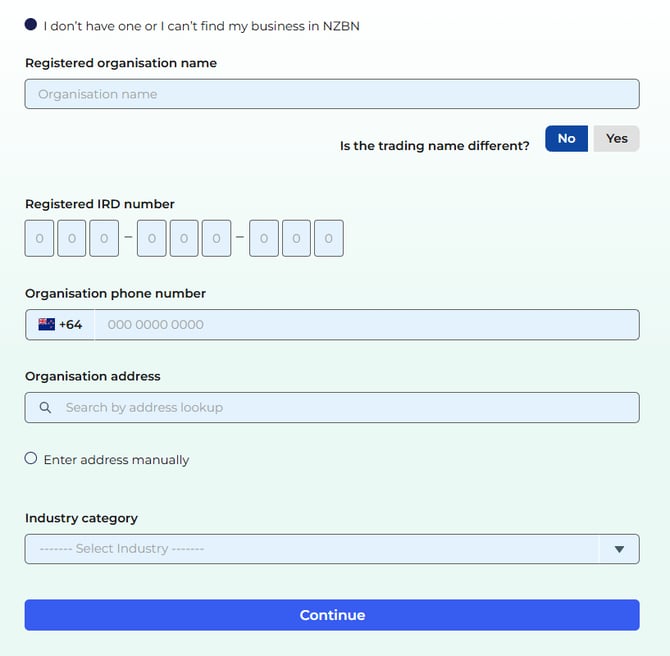Image resolution: width=670 pixels, height=656 pixels.
Task: Expand the Industry category dropdown arrow
Action: coord(619,549)
